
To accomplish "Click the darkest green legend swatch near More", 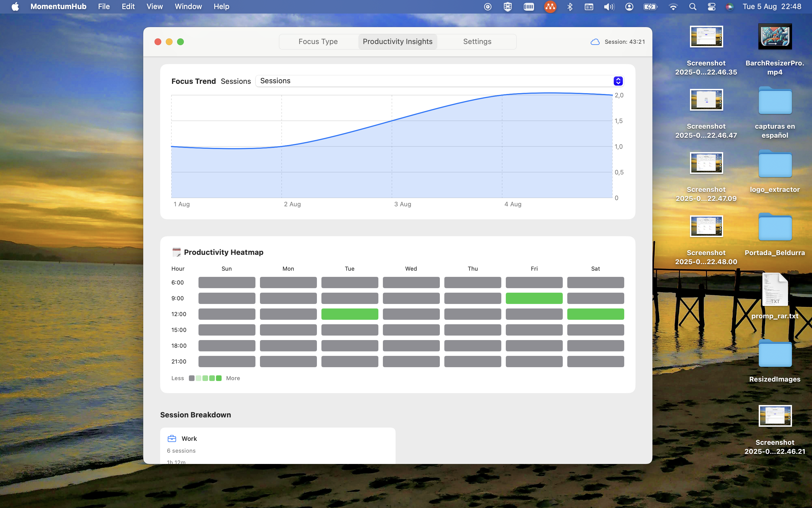I will click(x=219, y=378).
